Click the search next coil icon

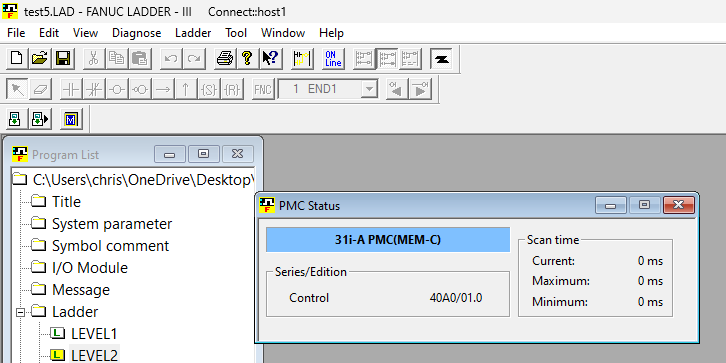(x=421, y=89)
